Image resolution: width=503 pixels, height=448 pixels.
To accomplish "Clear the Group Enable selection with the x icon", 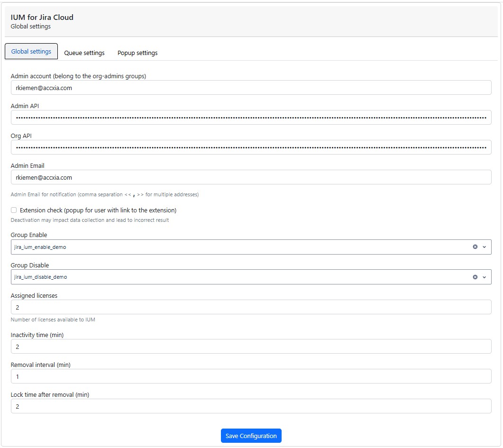I will click(x=475, y=247).
